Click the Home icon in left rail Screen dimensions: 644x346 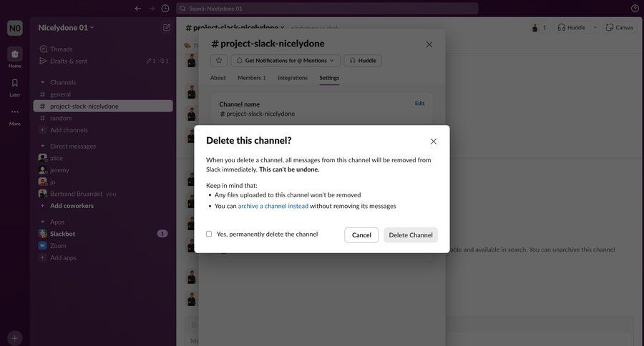15,54
